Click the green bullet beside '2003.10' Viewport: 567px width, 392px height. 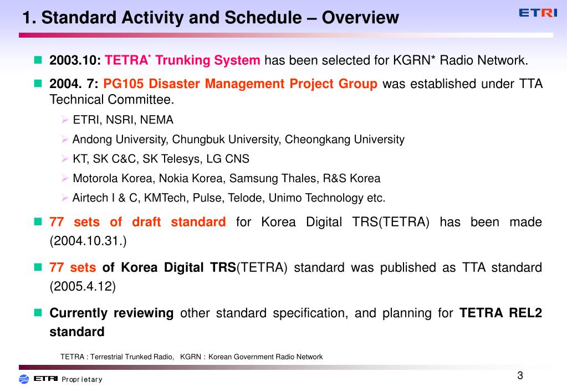tap(38, 60)
